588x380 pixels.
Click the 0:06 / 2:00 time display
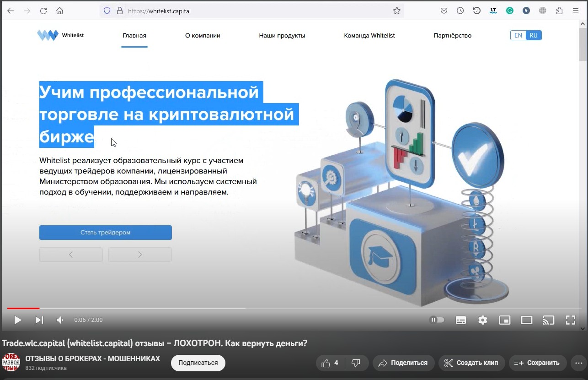tap(88, 320)
